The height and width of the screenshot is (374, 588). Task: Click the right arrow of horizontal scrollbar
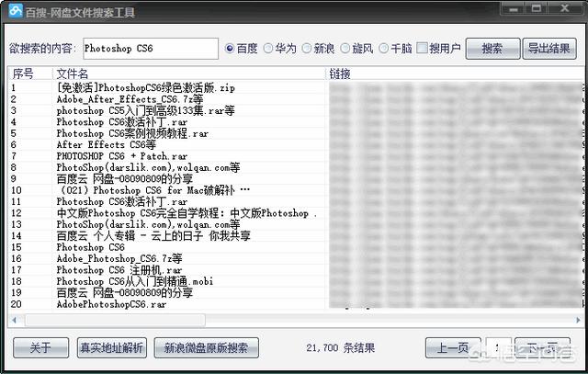coord(578,320)
